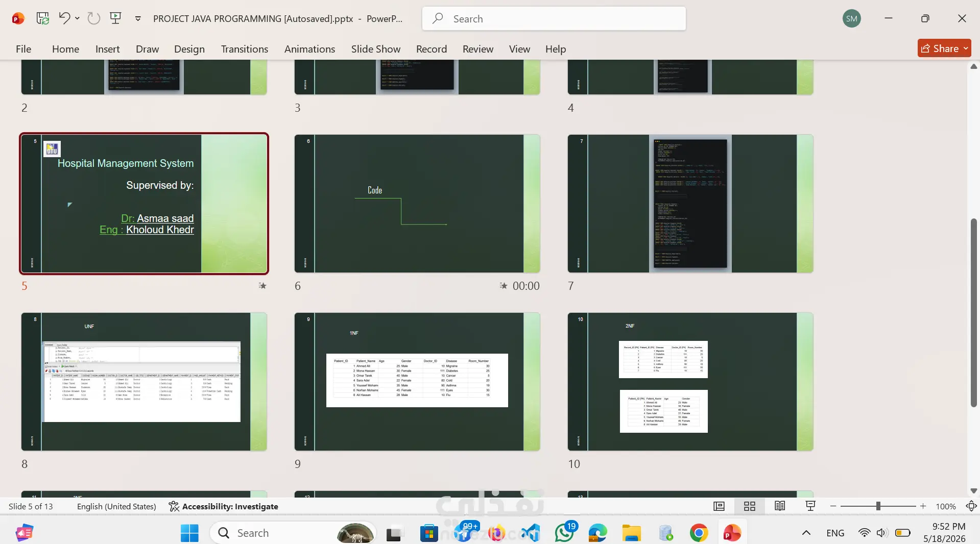
Task: Switch to the Insert tab
Action: pyautogui.click(x=107, y=49)
